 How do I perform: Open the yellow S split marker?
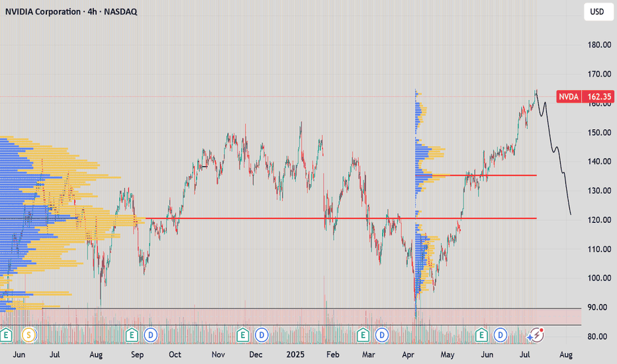pyautogui.click(x=28, y=336)
